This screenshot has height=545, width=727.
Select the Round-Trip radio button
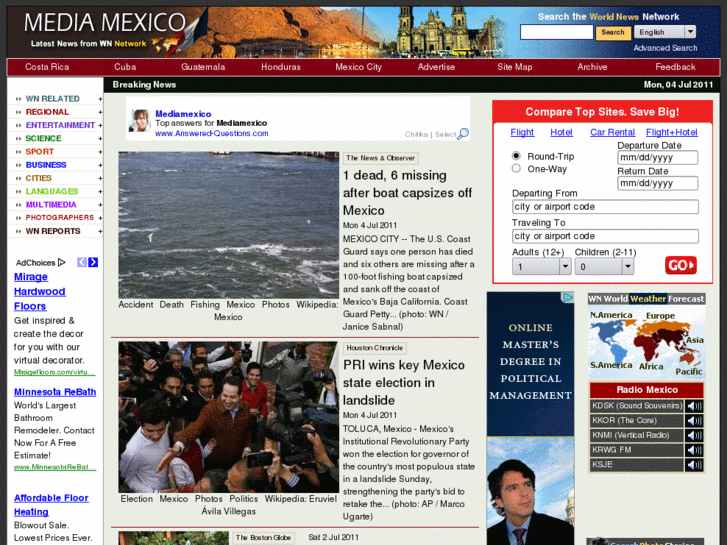coord(516,156)
